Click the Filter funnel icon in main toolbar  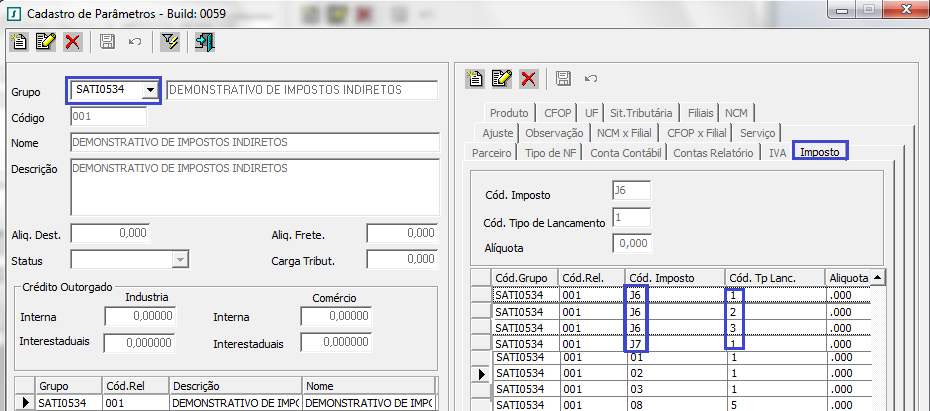170,42
